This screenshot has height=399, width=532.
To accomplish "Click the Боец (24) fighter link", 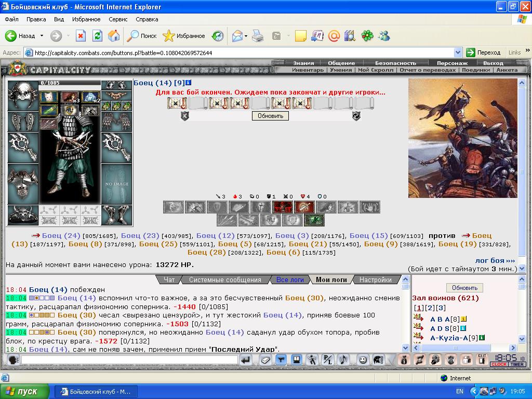I will click(61, 235).
